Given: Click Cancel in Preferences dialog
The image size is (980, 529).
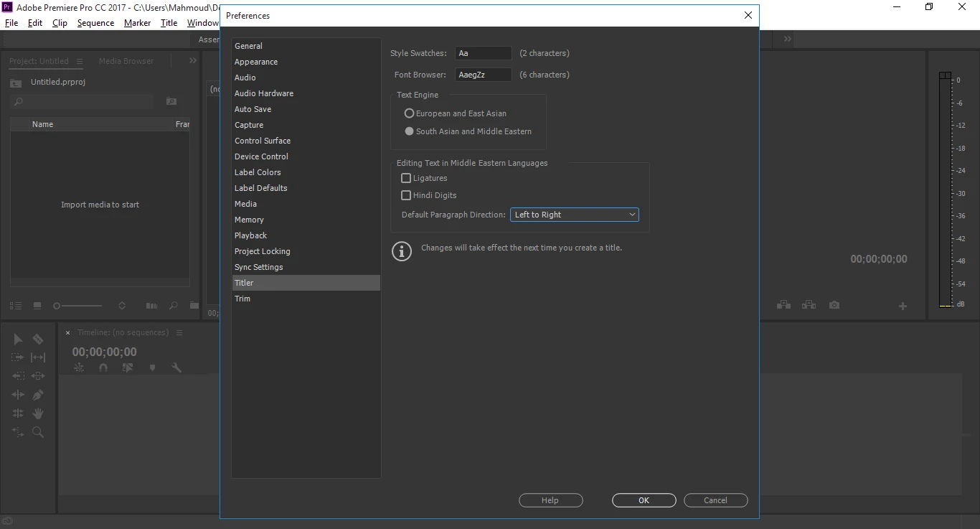Looking at the screenshot, I should (715, 500).
